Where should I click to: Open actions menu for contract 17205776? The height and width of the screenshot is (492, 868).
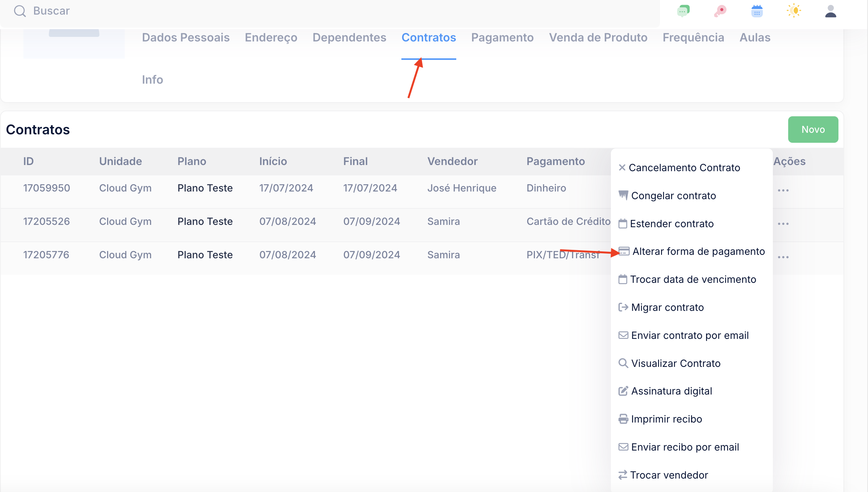click(783, 257)
